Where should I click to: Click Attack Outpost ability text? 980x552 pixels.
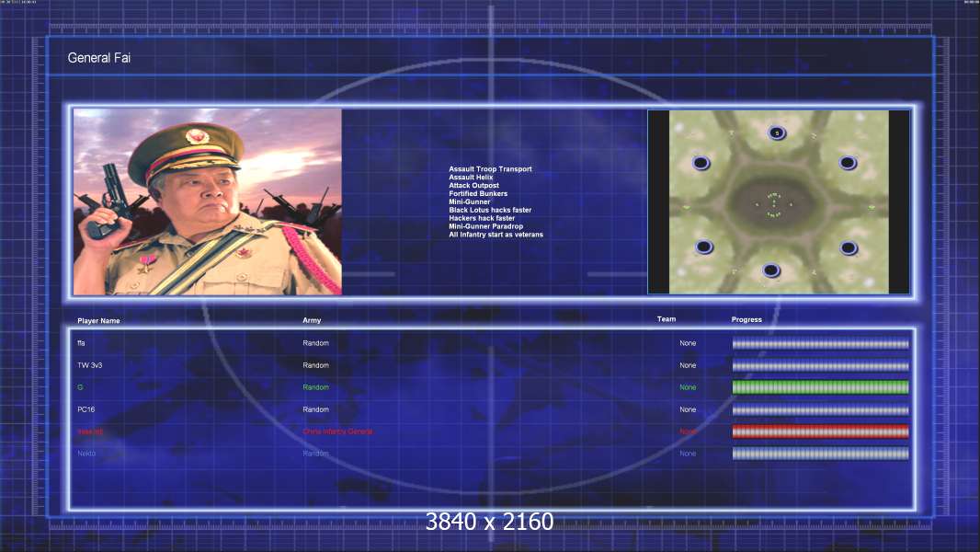tap(473, 185)
